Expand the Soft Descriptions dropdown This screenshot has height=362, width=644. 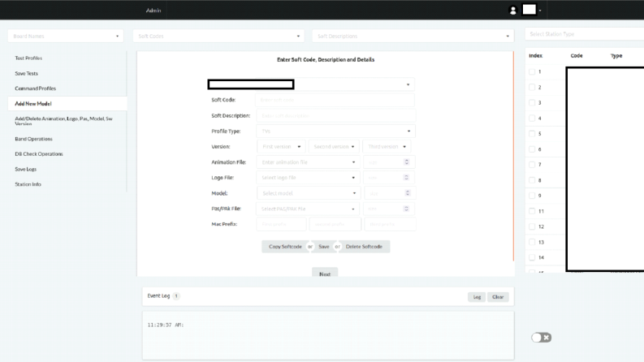coord(413,36)
